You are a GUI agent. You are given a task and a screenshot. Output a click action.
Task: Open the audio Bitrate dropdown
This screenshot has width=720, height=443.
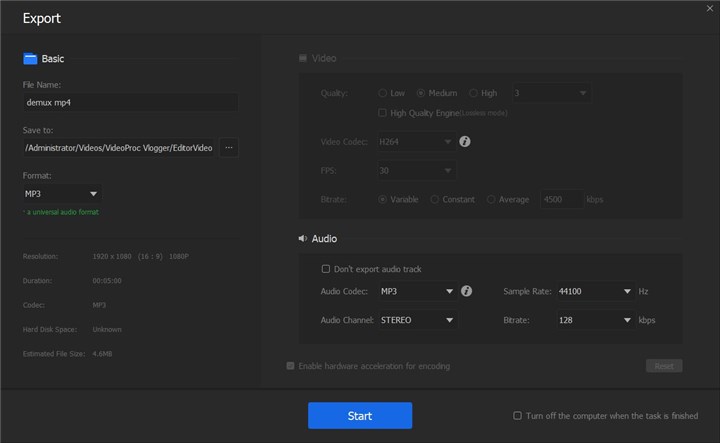pyautogui.click(x=596, y=321)
